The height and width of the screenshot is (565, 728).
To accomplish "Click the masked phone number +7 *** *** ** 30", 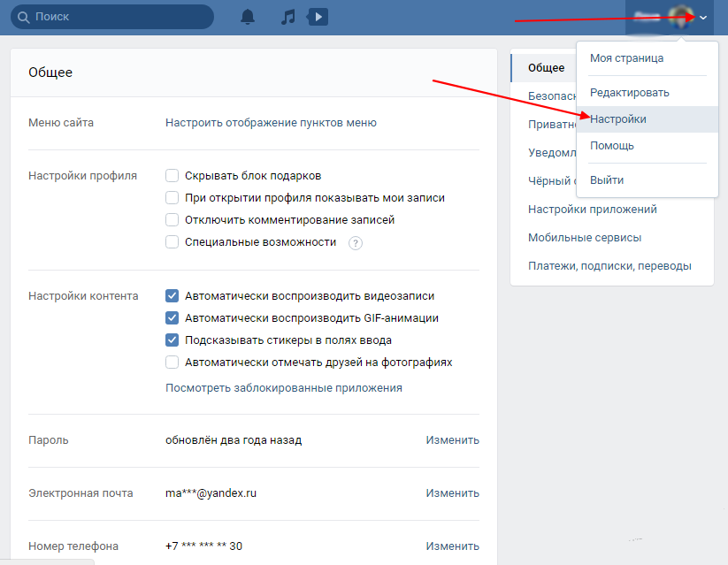I will [x=203, y=546].
